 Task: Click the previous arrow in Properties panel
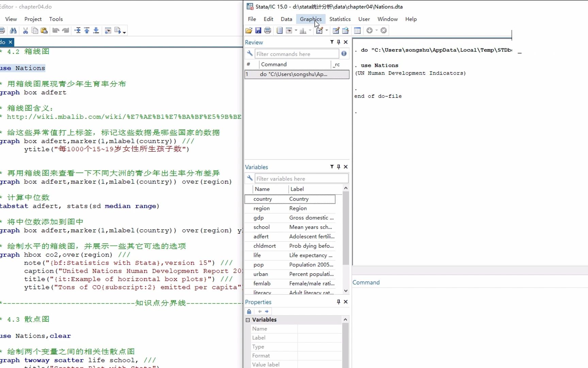point(260,311)
